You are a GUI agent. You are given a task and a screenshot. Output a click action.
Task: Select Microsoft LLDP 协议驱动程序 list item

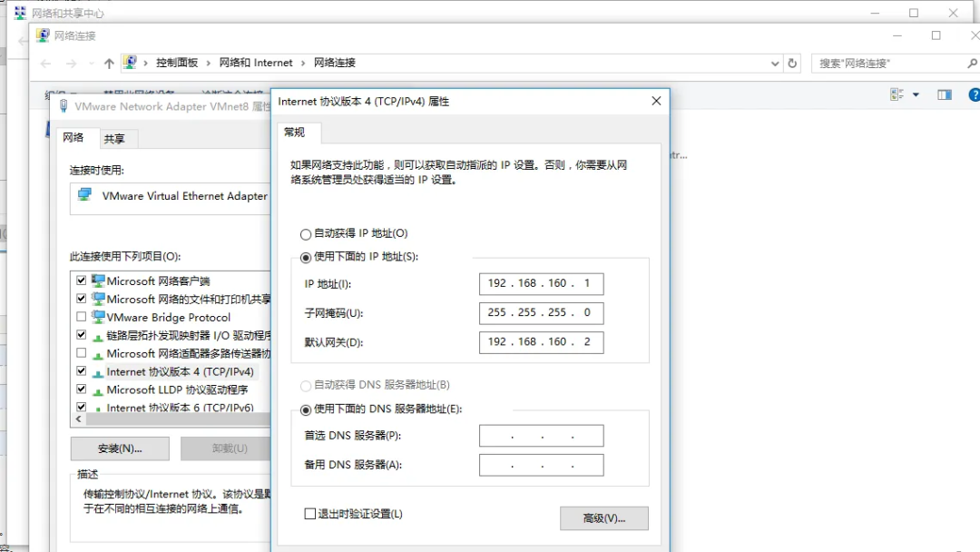click(177, 389)
